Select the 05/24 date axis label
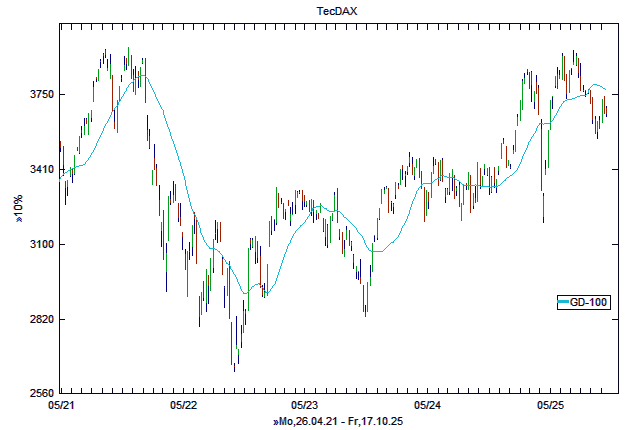 click(x=428, y=406)
